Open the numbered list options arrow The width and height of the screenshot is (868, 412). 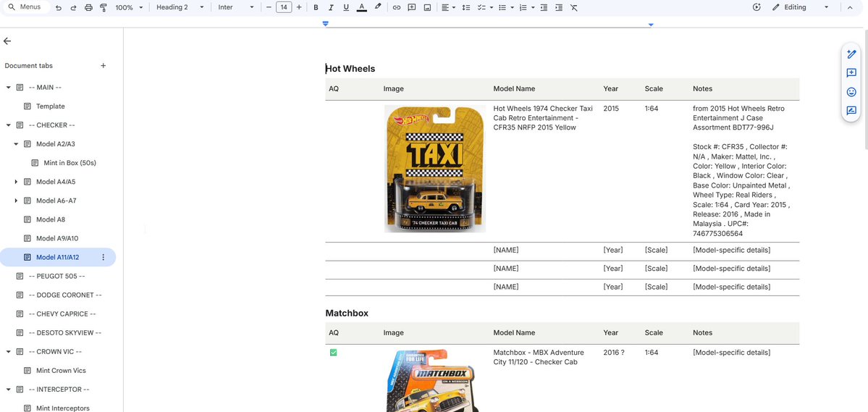533,8
